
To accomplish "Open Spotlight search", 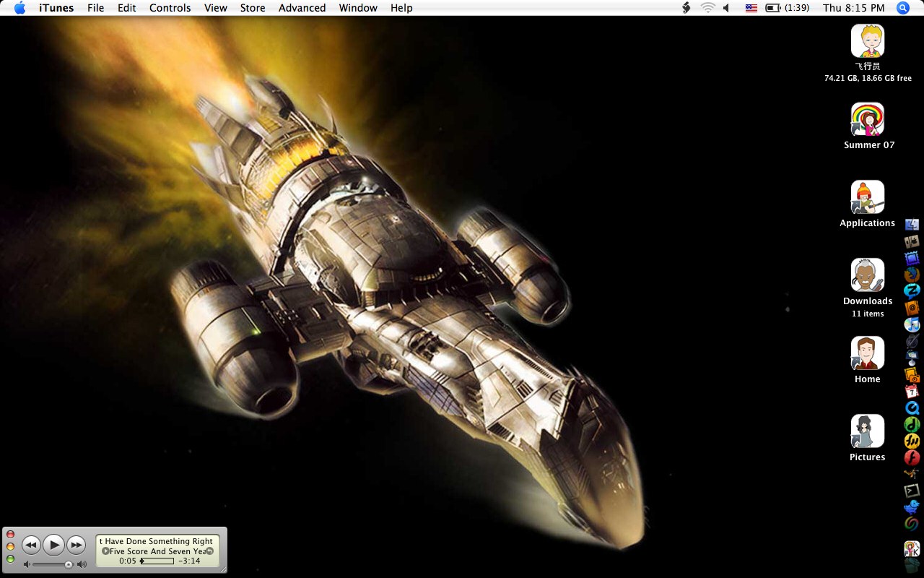I will point(903,8).
